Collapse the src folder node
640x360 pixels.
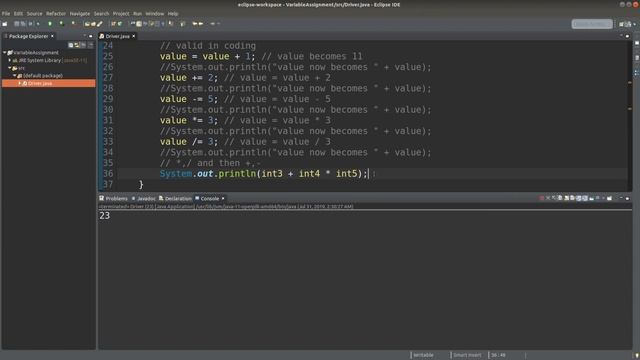(10, 68)
